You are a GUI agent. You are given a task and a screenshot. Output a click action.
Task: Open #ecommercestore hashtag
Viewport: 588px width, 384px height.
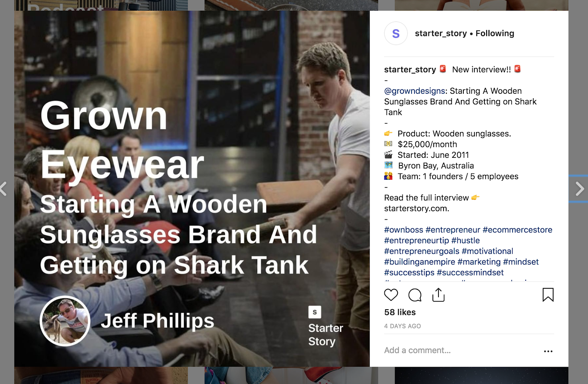pos(517,230)
